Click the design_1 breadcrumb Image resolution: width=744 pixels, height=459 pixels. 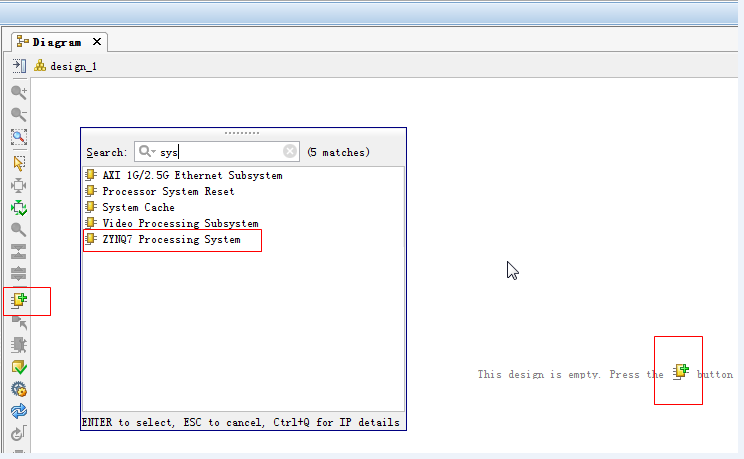[x=72, y=66]
